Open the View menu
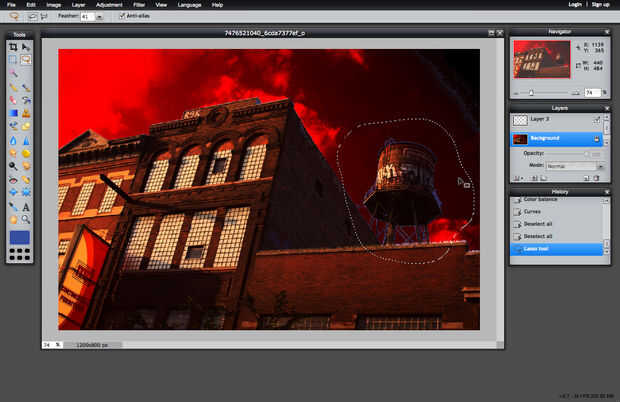The height and width of the screenshot is (402, 620). 161,5
